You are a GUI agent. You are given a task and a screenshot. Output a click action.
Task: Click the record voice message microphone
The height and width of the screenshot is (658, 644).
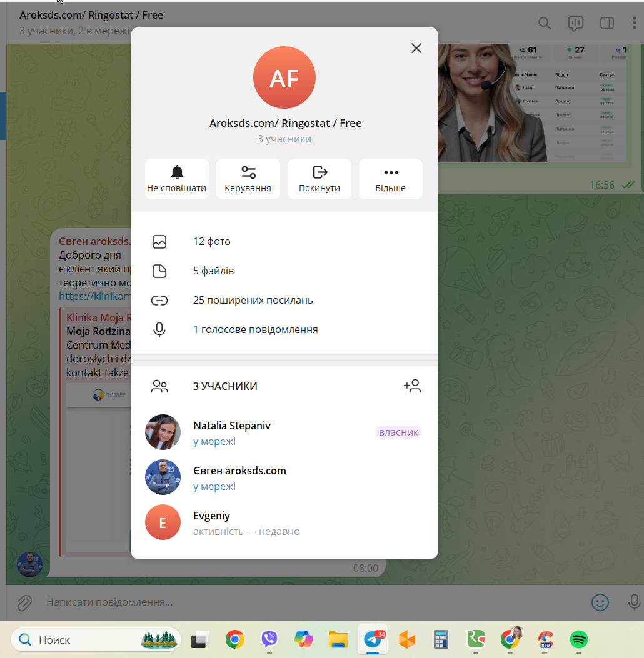635,602
